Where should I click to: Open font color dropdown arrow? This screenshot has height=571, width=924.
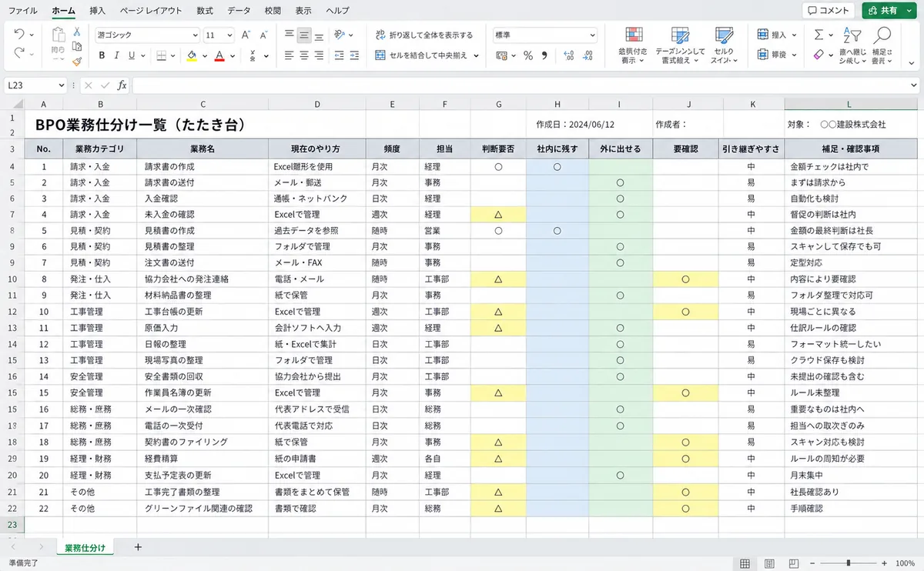click(x=233, y=55)
